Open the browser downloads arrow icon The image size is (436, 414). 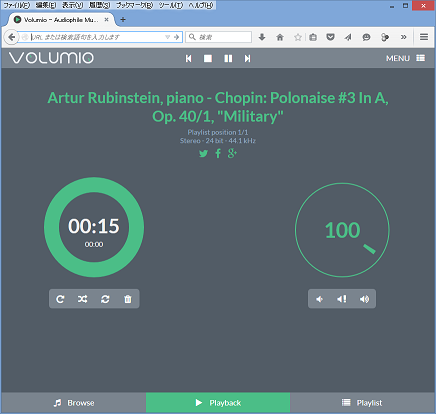point(262,37)
